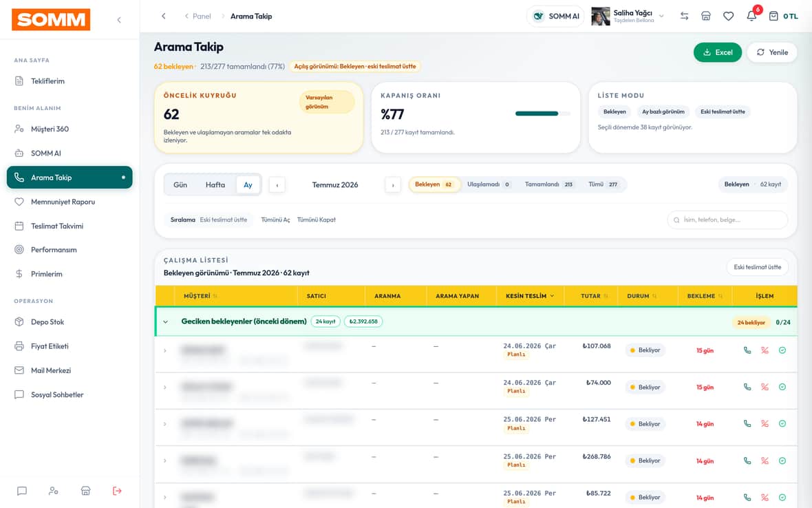812x508 pixels.
Task: Switch period toggle to Gün
Action: click(180, 185)
